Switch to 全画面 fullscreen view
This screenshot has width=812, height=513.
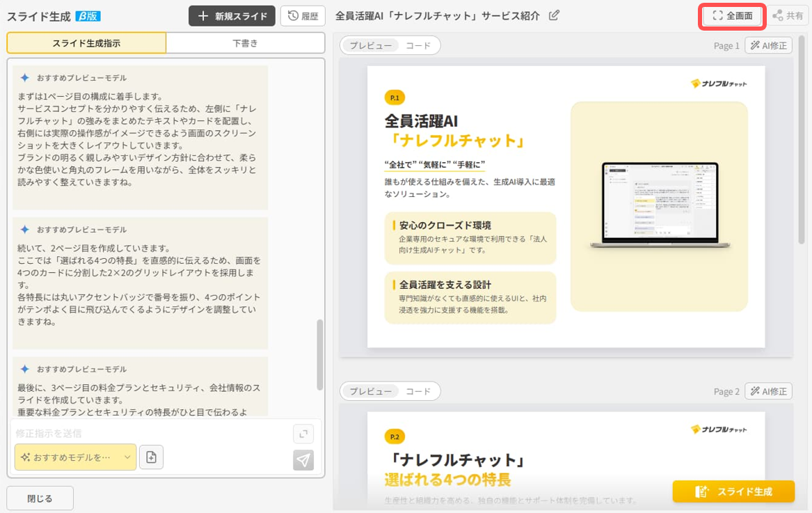point(733,16)
